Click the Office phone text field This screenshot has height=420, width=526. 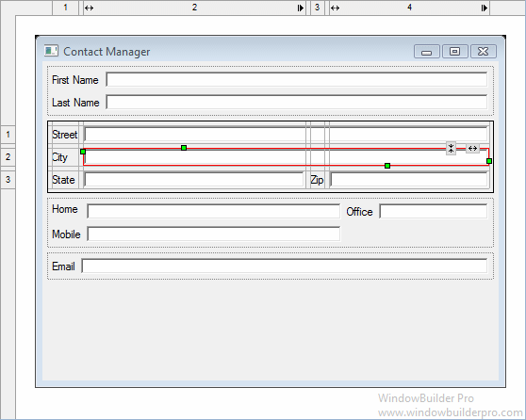pos(434,211)
